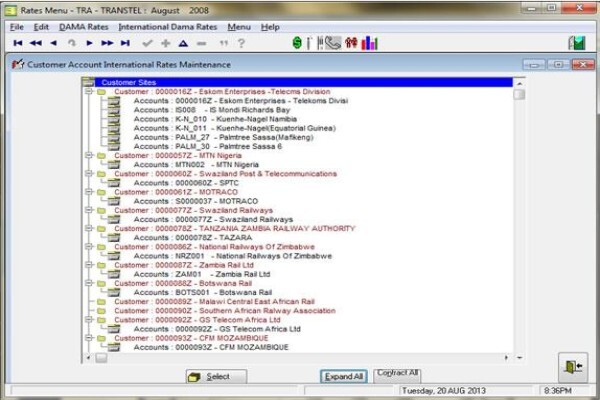This screenshot has height=400, width=600.
Task: Jump back several records double-left arrow
Action: [x=36, y=43]
